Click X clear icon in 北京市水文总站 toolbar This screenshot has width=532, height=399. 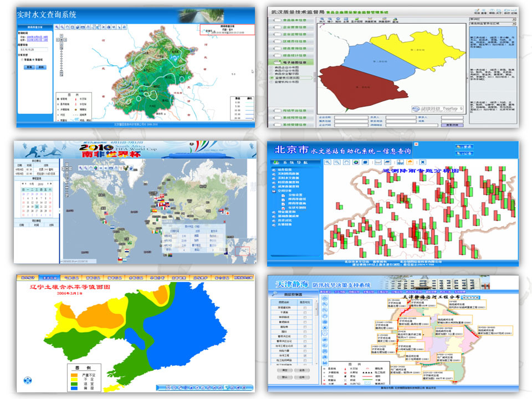[423, 162]
